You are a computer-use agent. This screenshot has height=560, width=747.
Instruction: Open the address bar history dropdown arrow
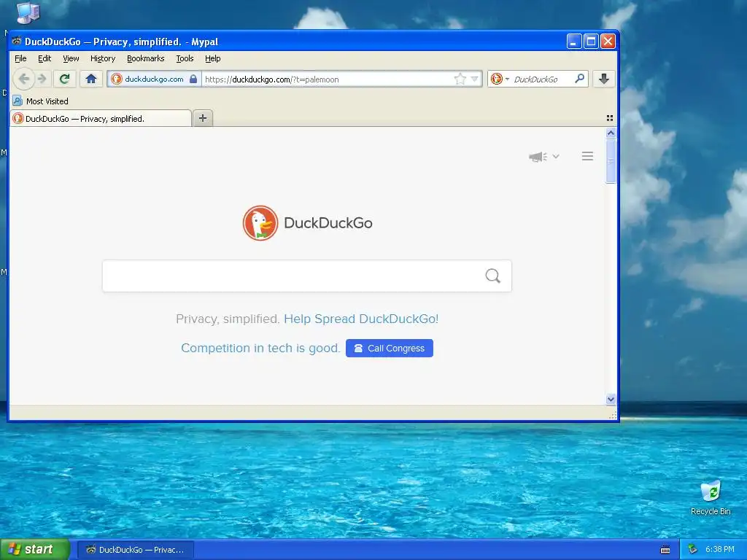coord(474,79)
